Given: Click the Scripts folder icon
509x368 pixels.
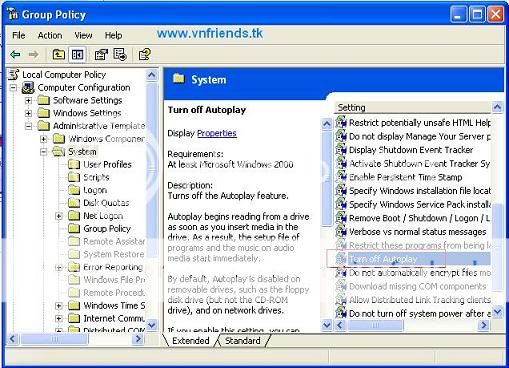Looking at the screenshot, I should [x=74, y=177].
